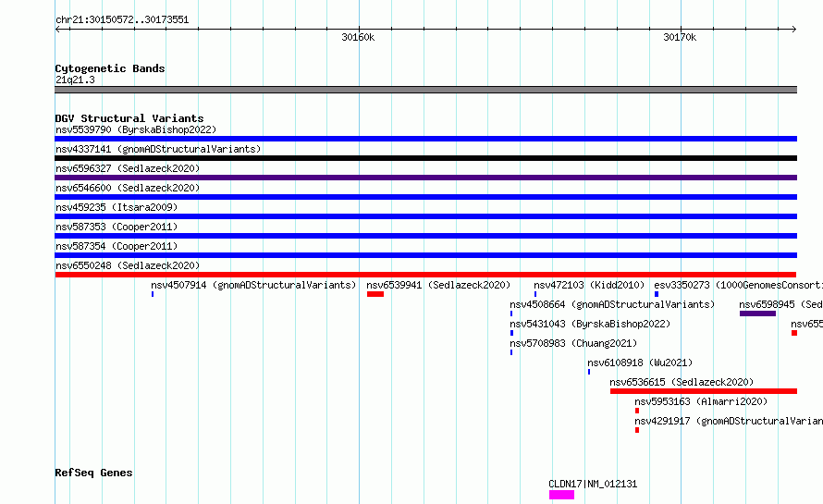
Task: Click the small blue marker under nsv4507914
Action: [x=153, y=294]
